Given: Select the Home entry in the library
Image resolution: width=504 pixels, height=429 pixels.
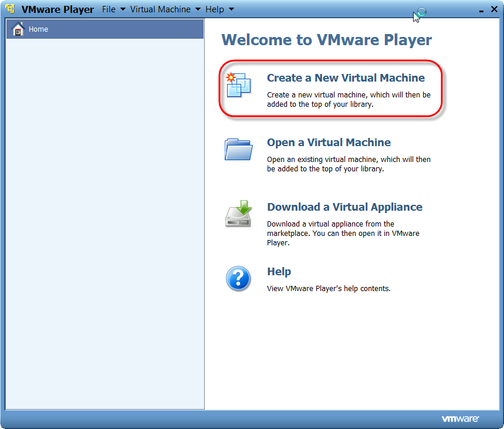Looking at the screenshot, I should click(105, 29).
